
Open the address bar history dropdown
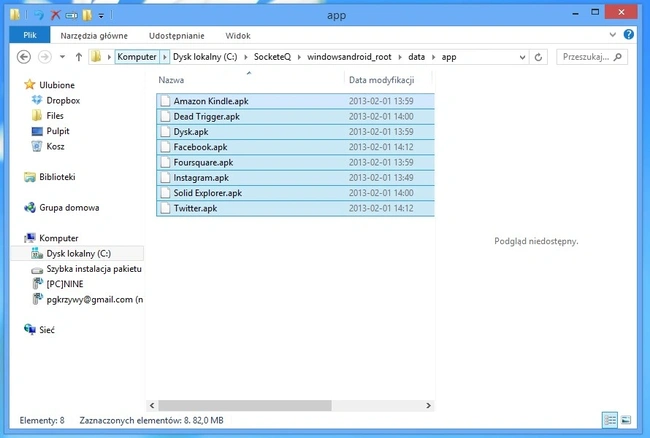click(522, 57)
